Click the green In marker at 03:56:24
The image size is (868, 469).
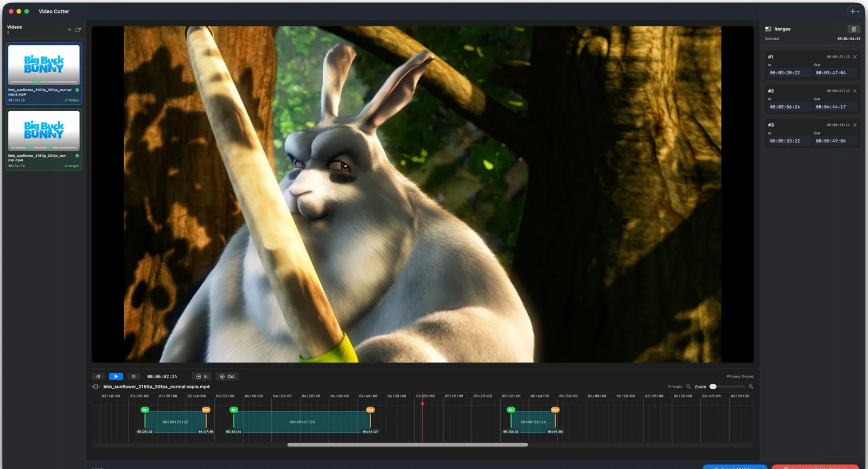tap(234, 410)
